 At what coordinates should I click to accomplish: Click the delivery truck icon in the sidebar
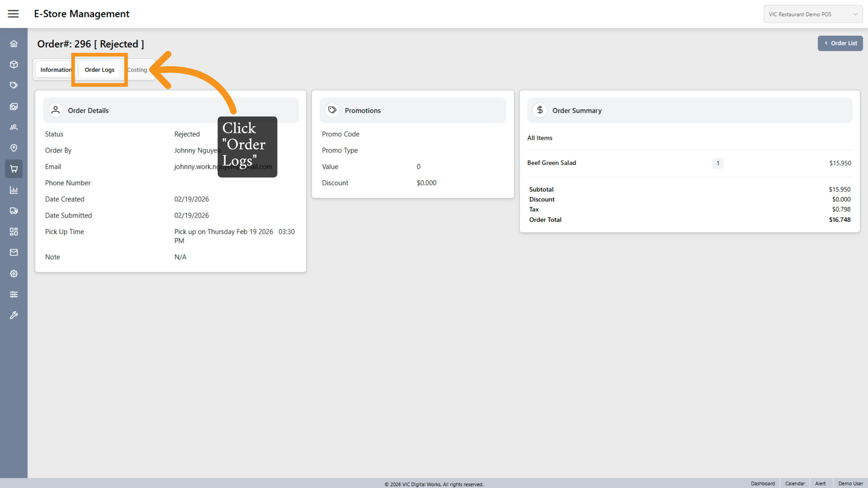point(14,211)
